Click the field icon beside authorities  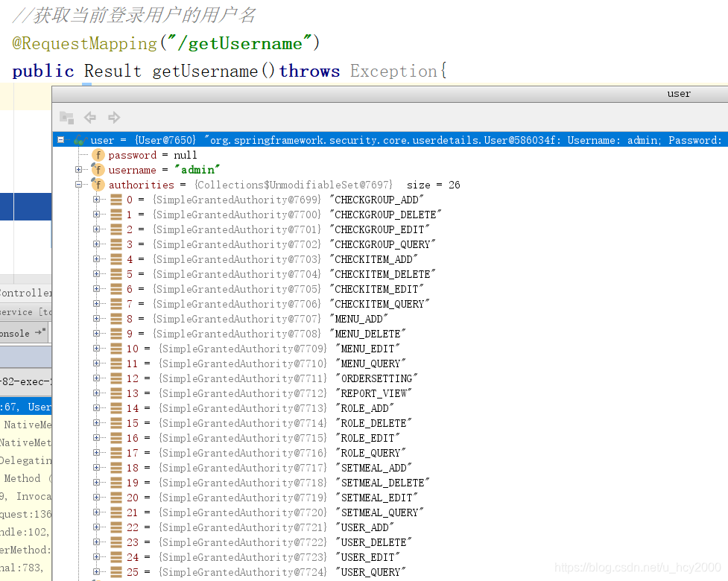tap(98, 185)
